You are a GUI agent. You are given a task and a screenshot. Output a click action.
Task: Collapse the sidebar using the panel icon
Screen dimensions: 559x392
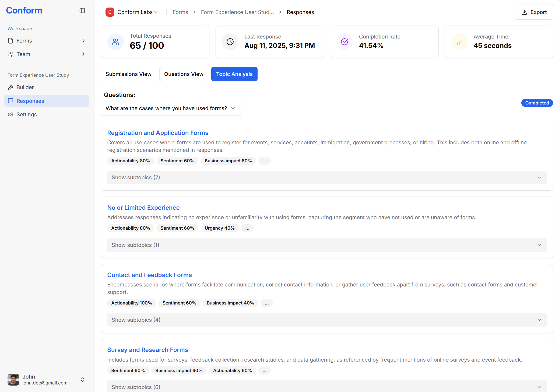[82, 10]
